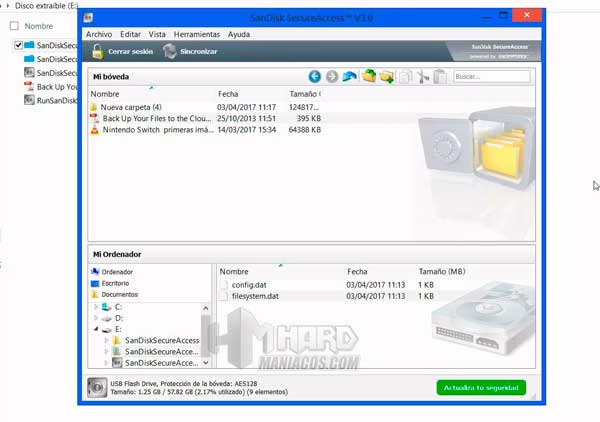This screenshot has width=600, height=422.
Task: Click the tree scrollbar down arrow
Action: 205,363
